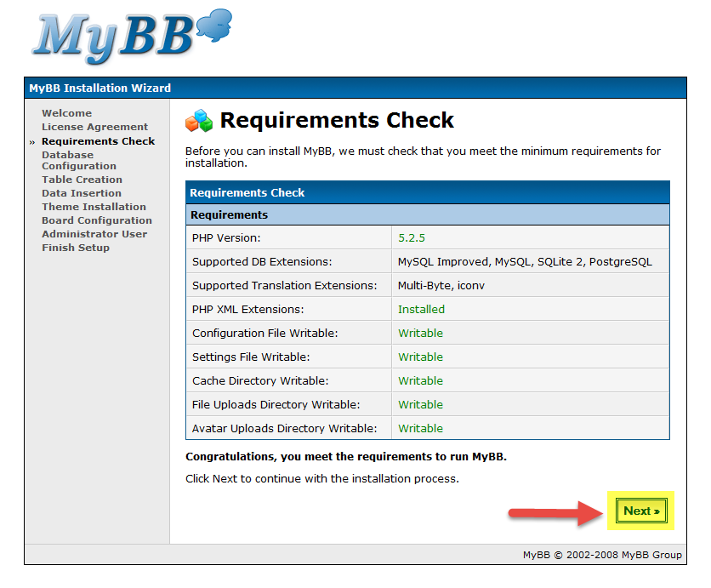Click the MyBB Installation Wizard title bar
Viewport: 711px width, 588px height.
coord(100,88)
